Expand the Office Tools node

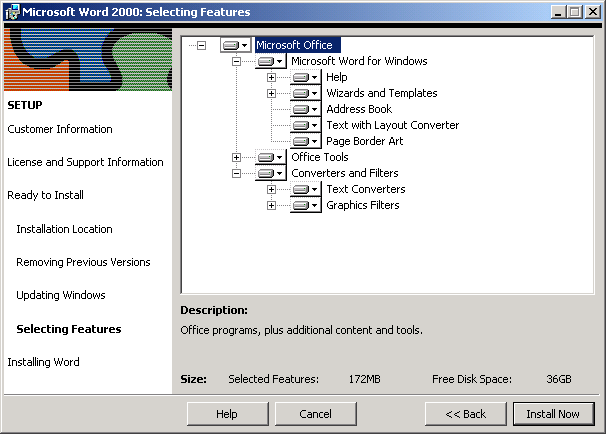tap(236, 157)
